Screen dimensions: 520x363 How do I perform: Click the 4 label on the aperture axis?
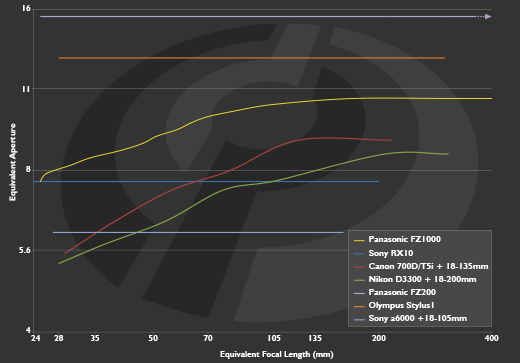[x=28, y=330]
